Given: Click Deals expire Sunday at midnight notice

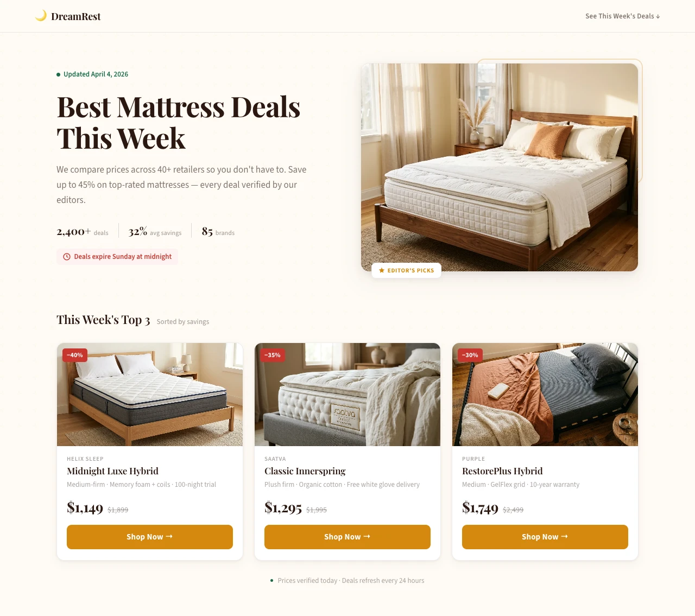Looking at the screenshot, I should point(117,257).
